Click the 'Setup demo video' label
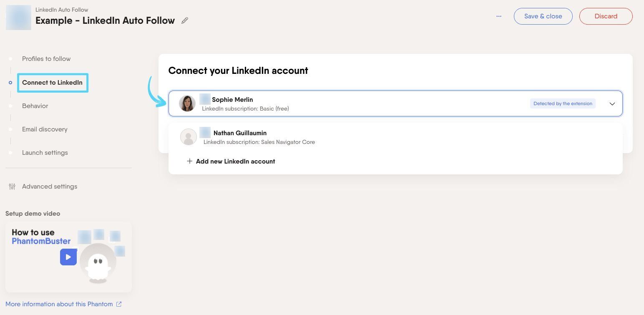Image resolution: width=644 pixels, height=315 pixels. [33, 214]
